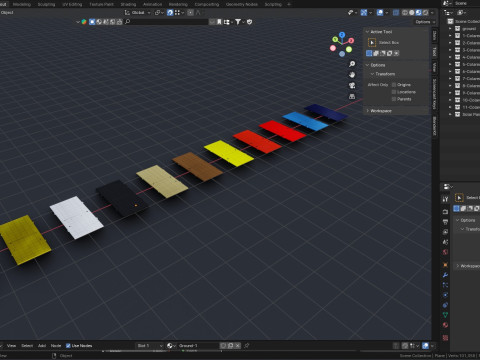
Task: Switch to Texture Paint workspace tab
Action: pos(101,4)
